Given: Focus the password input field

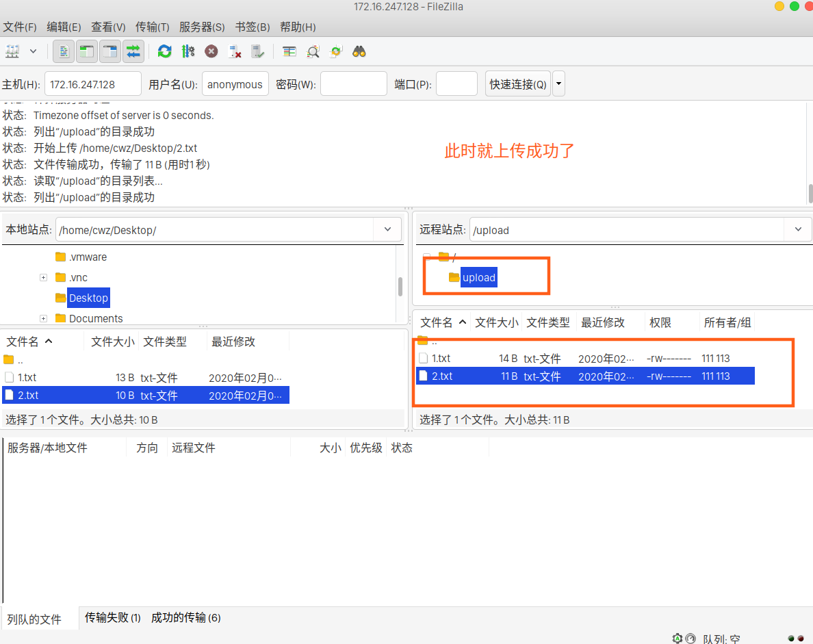Looking at the screenshot, I should pyautogui.click(x=354, y=84).
